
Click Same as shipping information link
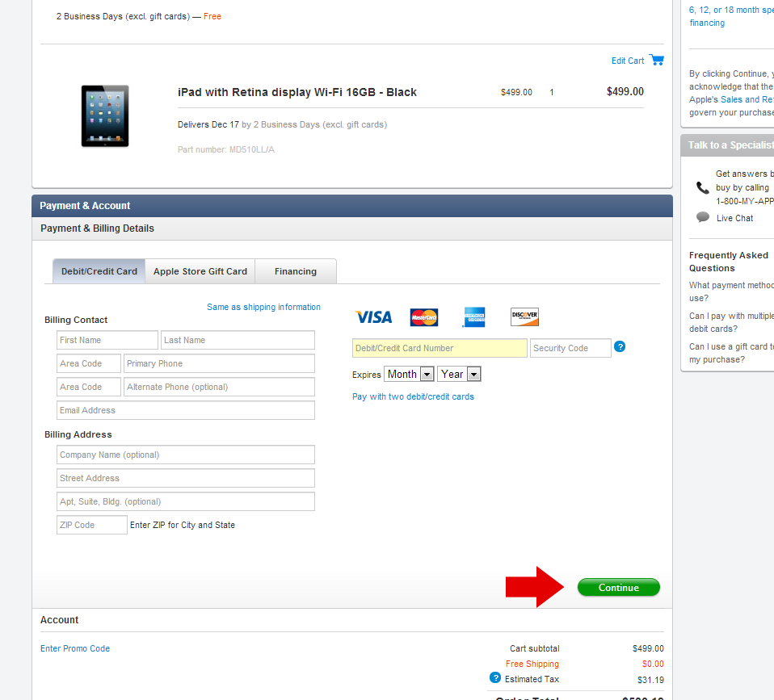click(263, 307)
